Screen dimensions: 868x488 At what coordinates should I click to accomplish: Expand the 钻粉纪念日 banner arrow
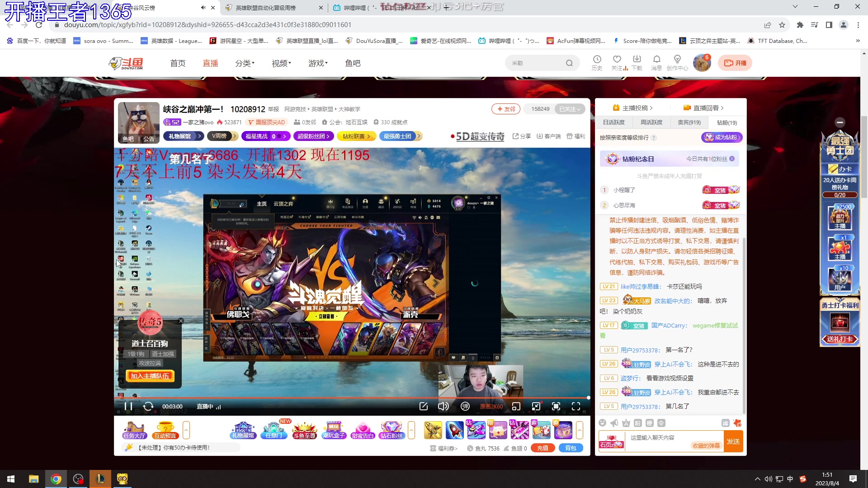pos(732,159)
